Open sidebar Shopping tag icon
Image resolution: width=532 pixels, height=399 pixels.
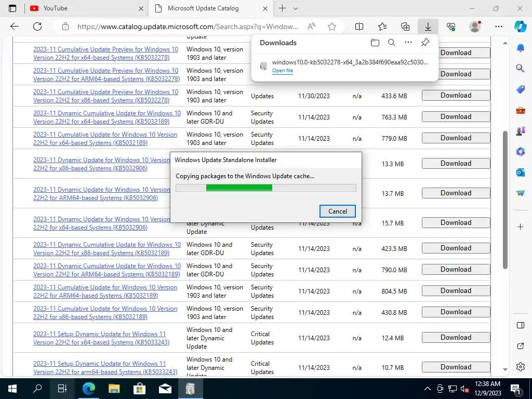click(520, 89)
